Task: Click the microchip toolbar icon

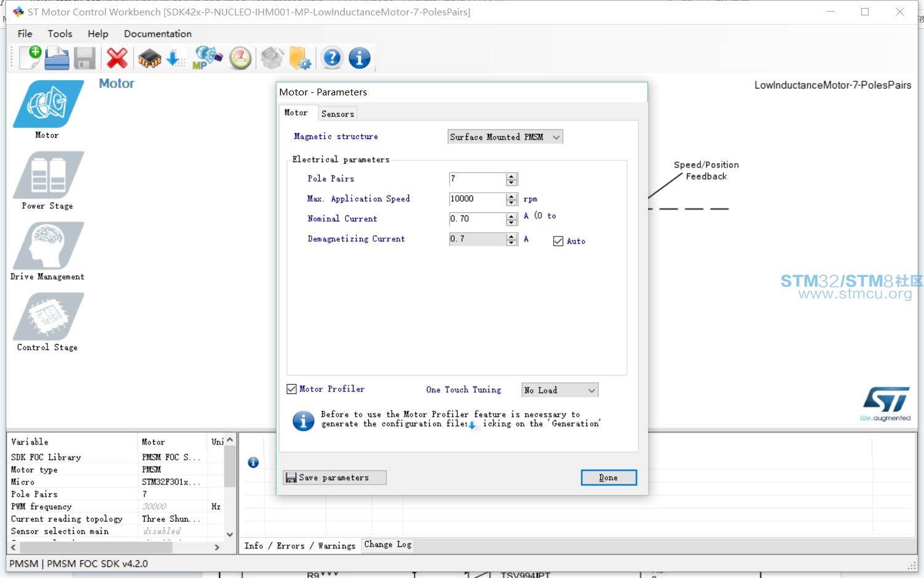Action: pos(150,59)
